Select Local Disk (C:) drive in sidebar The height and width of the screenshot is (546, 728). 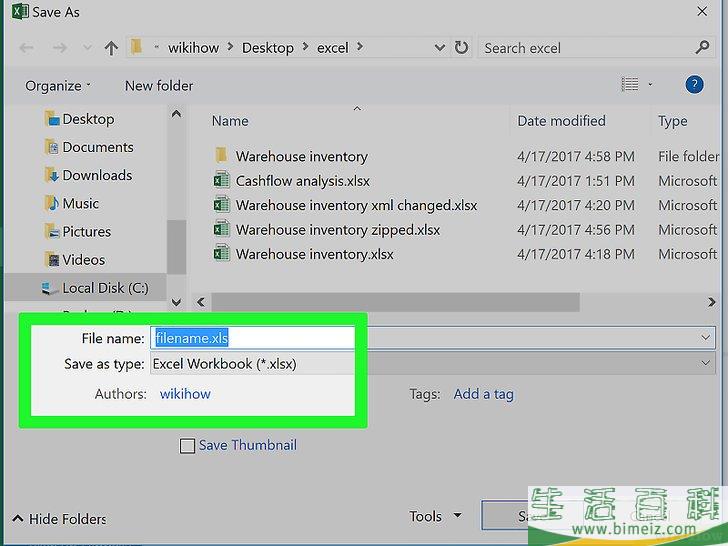coord(104,288)
